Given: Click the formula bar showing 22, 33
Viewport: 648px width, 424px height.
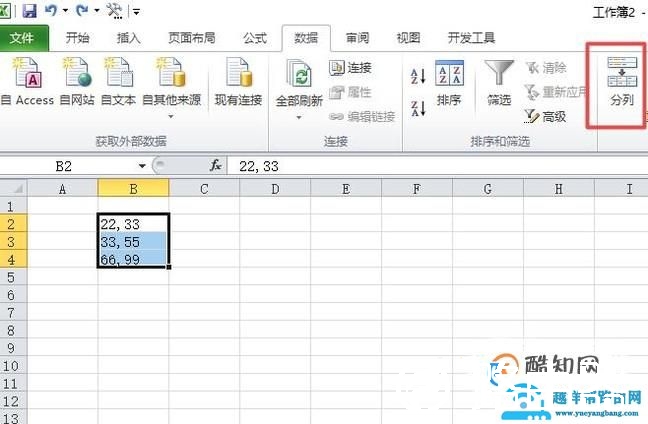Looking at the screenshot, I should (438, 166).
